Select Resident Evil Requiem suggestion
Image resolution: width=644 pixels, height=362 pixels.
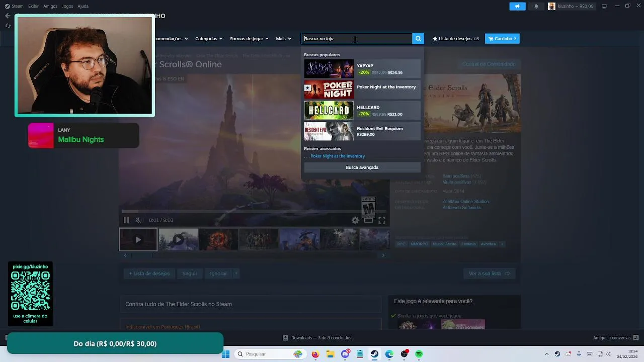pyautogui.click(x=362, y=131)
